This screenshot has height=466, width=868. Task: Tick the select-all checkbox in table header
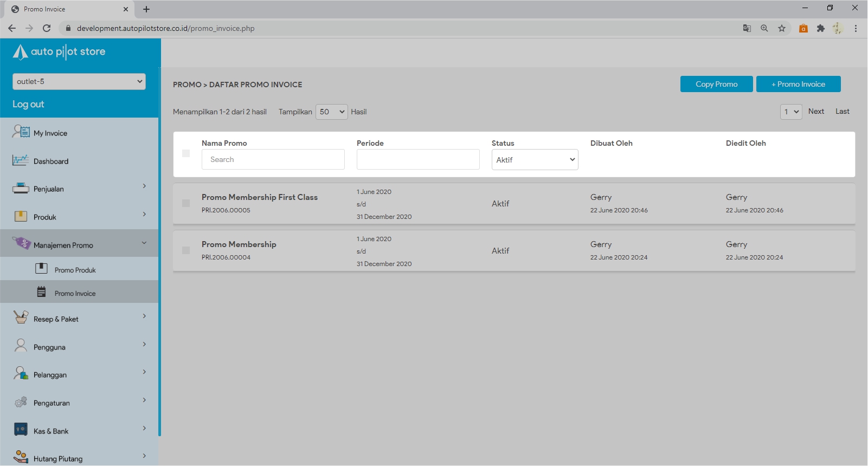pos(186,153)
